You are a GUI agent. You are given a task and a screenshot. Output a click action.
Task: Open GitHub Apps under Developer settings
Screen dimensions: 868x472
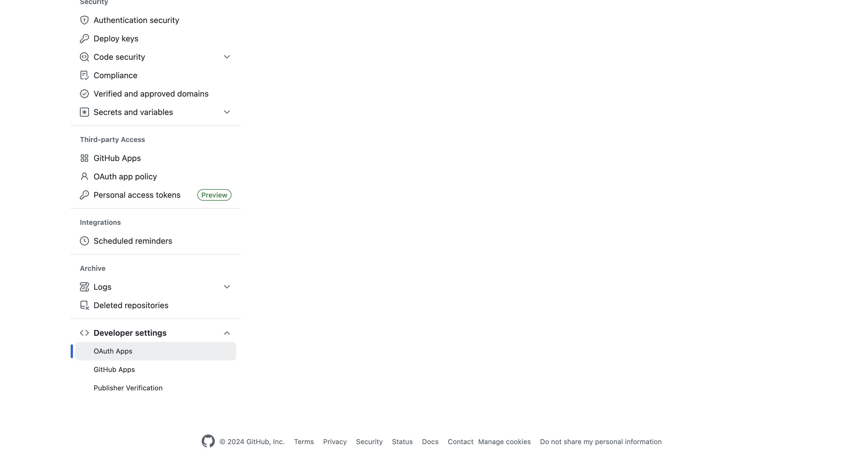click(x=114, y=370)
